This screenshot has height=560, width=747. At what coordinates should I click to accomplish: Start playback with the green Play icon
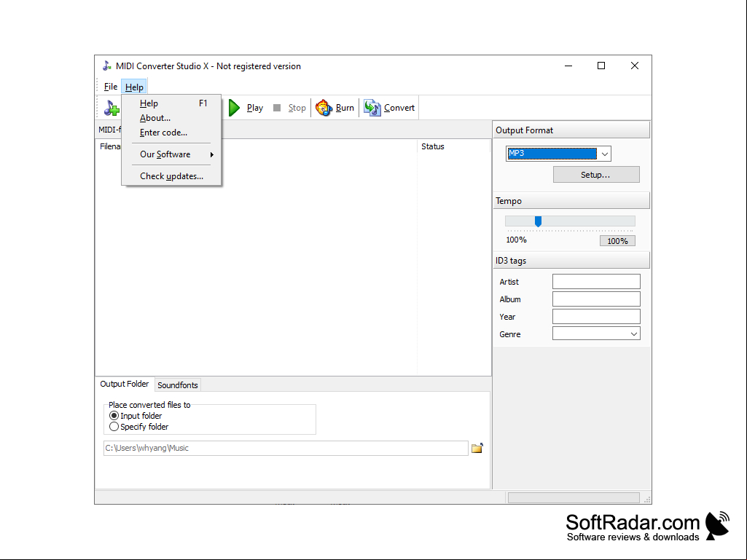coord(234,108)
